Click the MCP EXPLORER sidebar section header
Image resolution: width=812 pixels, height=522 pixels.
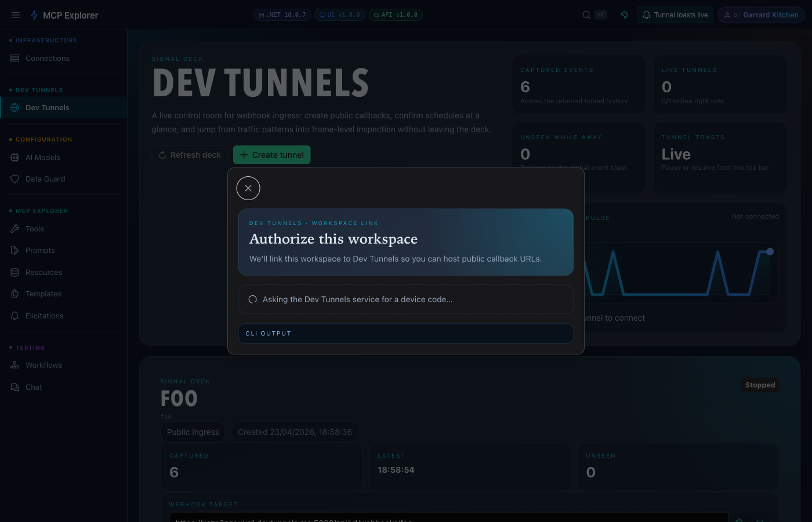[x=42, y=211]
